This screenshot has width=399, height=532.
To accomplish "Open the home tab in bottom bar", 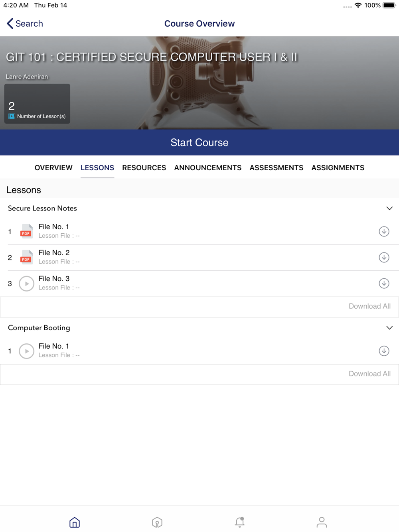I will click(x=75, y=522).
